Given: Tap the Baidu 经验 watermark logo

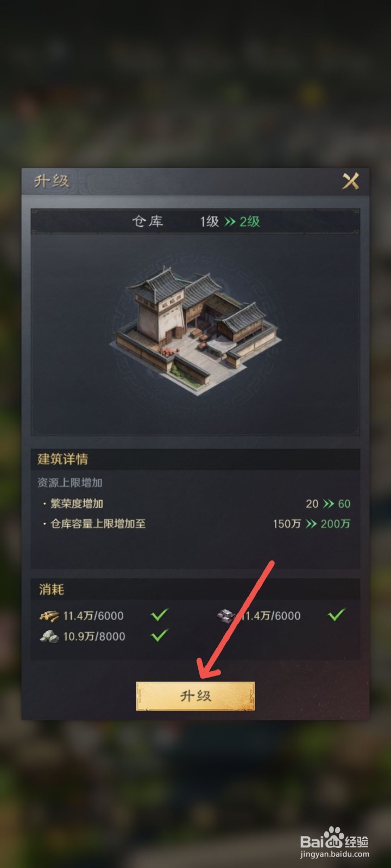Looking at the screenshot, I should point(335,842).
